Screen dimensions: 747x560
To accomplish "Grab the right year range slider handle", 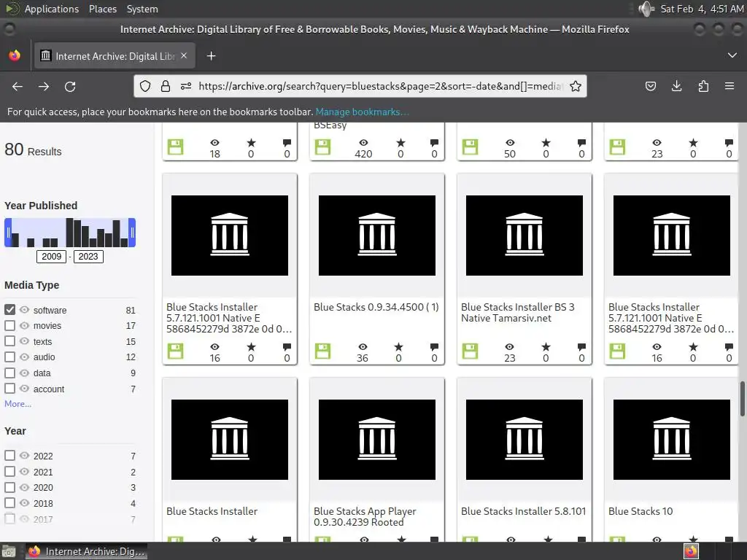I will click(132, 233).
